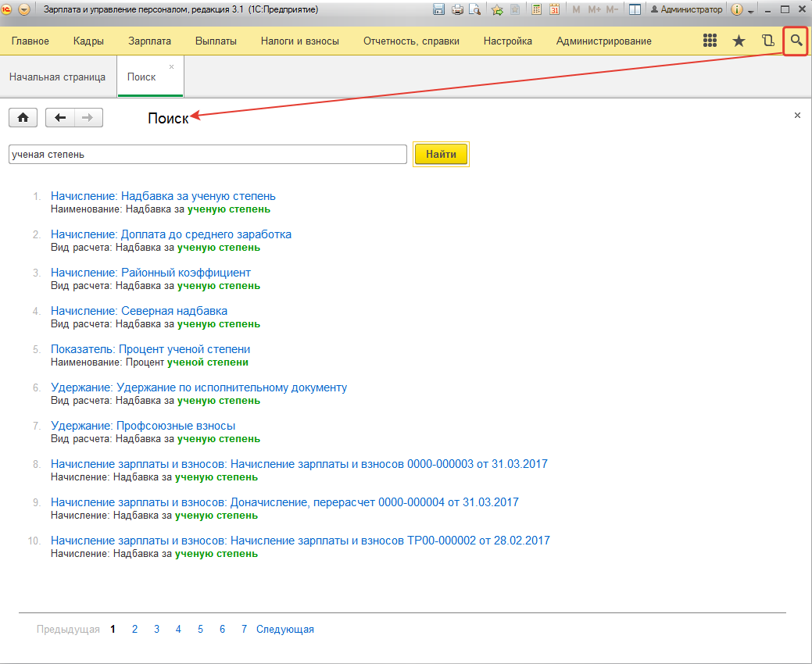The image size is (812, 664).
Task: Open result Удержание по исполнительному документу
Action: (199, 387)
